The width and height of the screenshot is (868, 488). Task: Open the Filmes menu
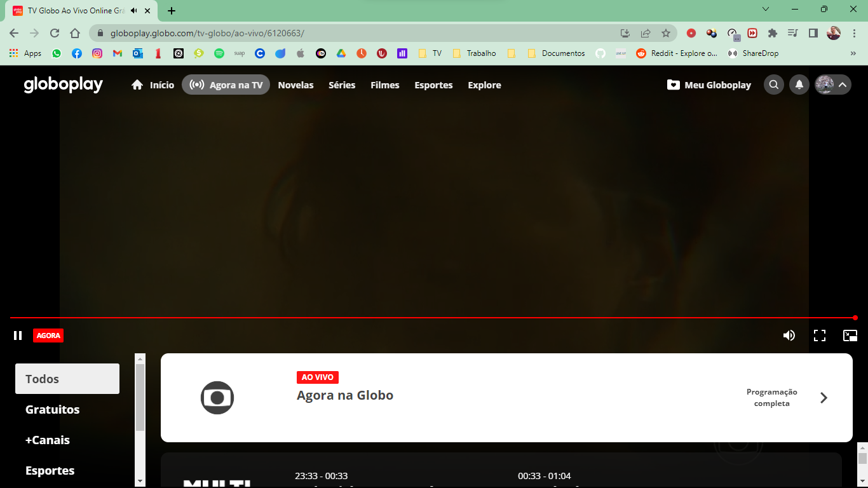click(385, 85)
